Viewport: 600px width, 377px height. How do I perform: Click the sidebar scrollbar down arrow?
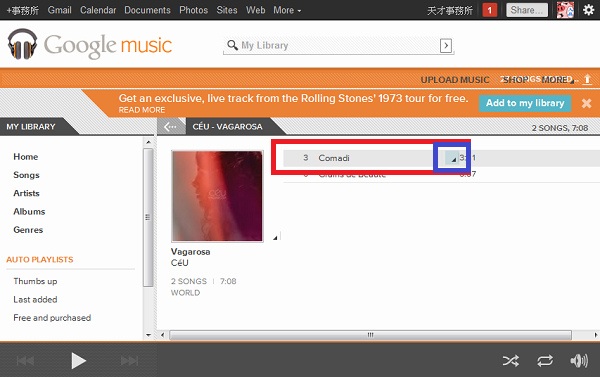148,335
